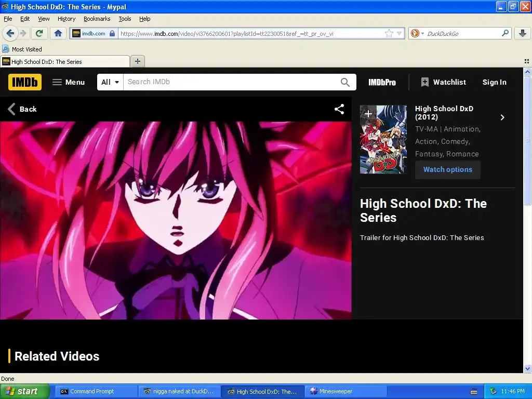Switch to Minesweeper in the taskbar
Viewport: 532px width, 399px height.
345,391
